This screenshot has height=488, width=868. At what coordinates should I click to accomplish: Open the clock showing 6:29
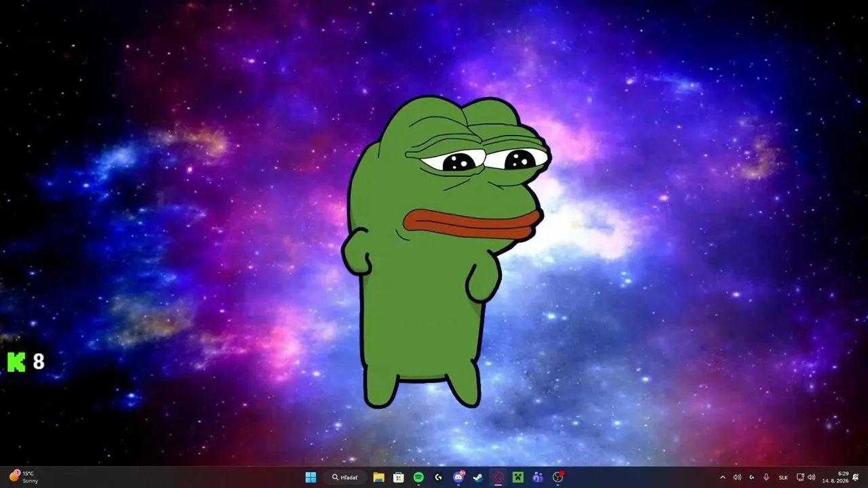(835, 477)
